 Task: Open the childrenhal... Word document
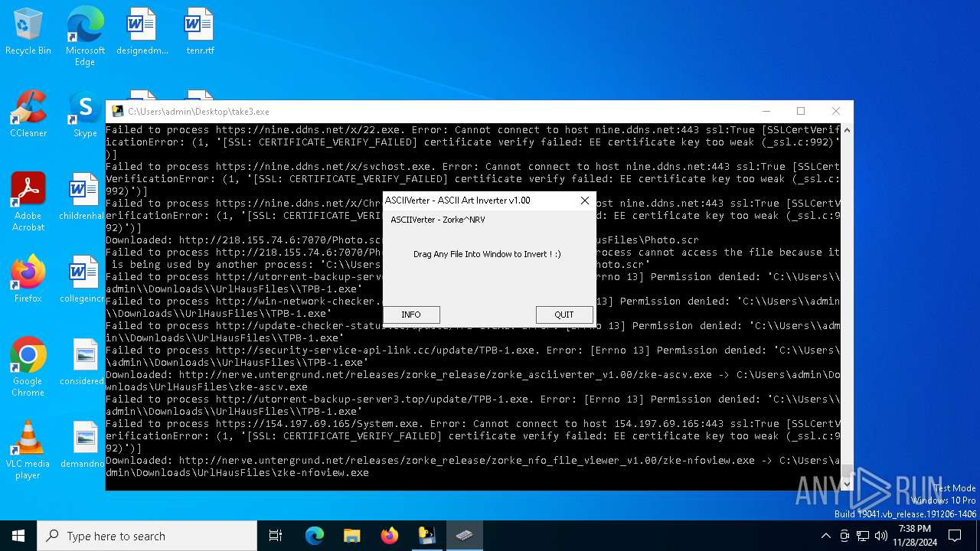coord(81,197)
